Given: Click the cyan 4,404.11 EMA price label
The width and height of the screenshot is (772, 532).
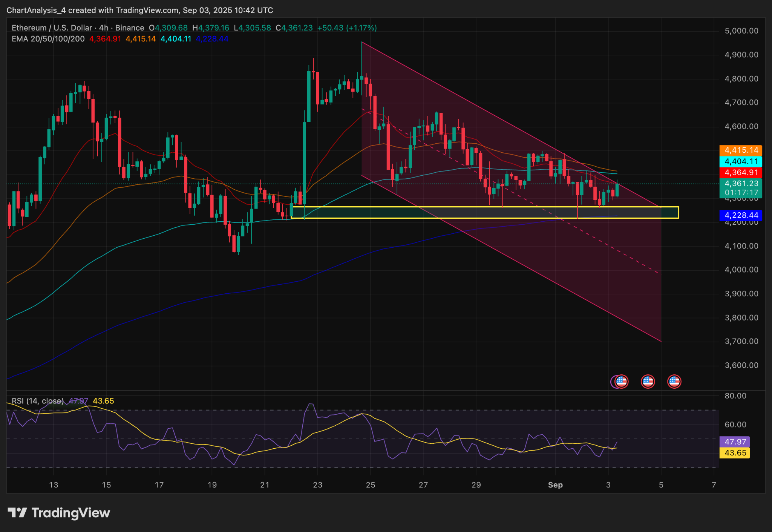Looking at the screenshot, I should (741, 162).
